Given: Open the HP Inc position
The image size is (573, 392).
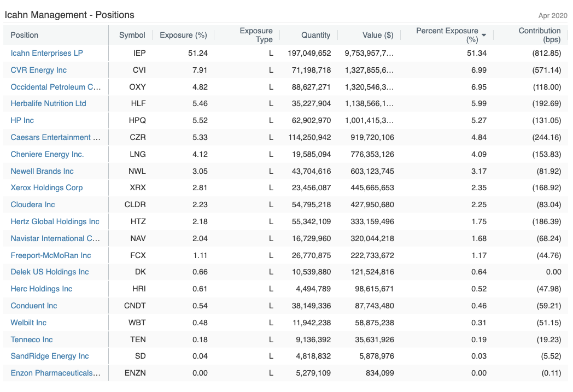Looking at the screenshot, I should (x=22, y=120).
